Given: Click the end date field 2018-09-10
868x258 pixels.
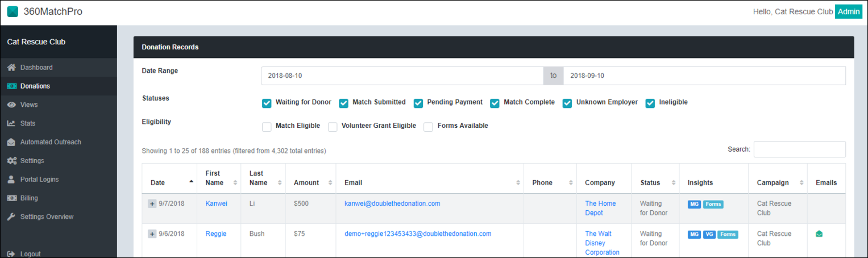Looking at the screenshot, I should click(x=704, y=76).
